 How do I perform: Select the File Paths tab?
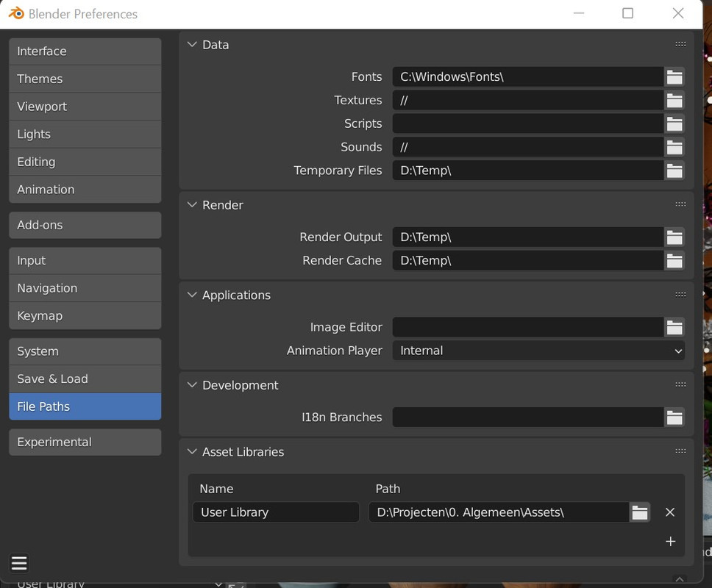(x=85, y=406)
